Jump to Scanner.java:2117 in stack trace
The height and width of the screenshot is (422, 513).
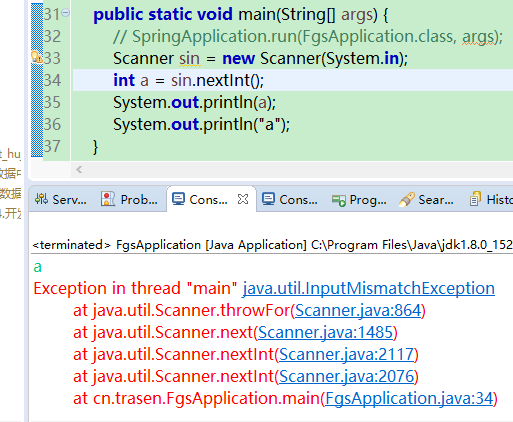[346, 354]
